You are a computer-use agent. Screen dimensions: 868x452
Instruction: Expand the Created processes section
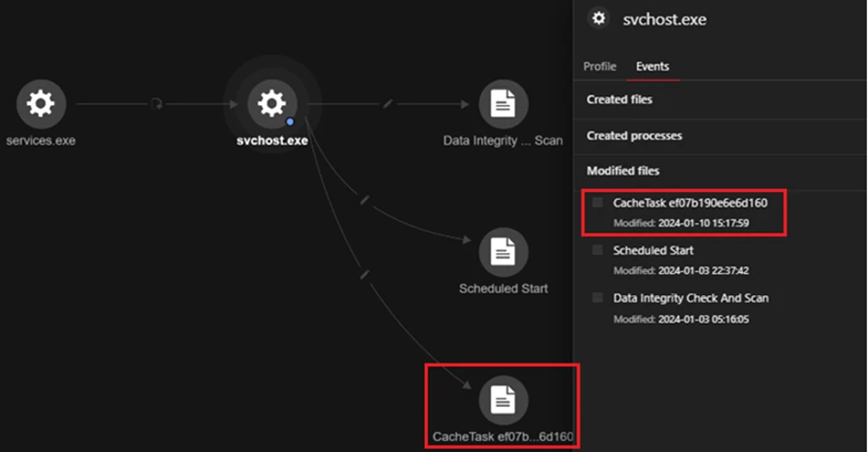(634, 136)
